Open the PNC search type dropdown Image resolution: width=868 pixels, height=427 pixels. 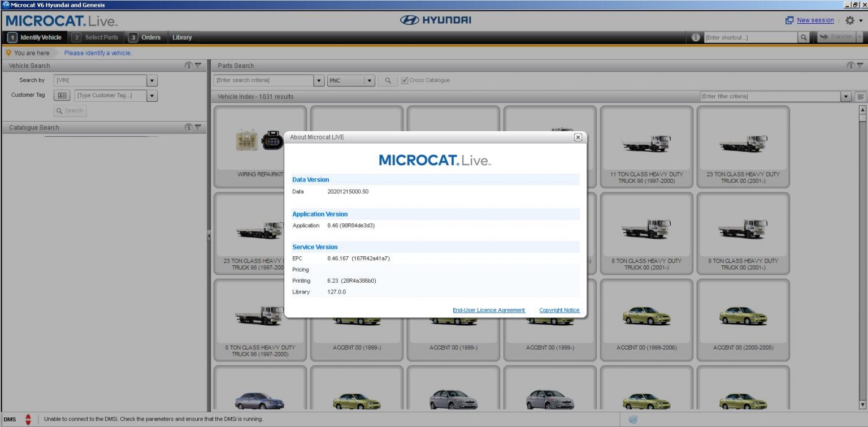click(x=370, y=80)
